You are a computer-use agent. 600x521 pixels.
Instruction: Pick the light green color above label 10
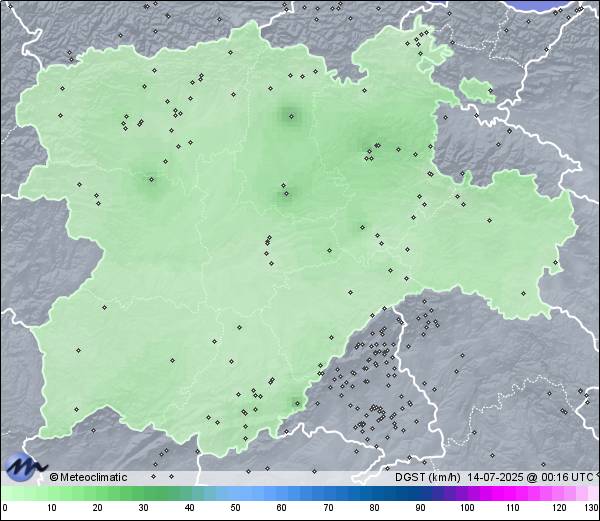pos(52,494)
